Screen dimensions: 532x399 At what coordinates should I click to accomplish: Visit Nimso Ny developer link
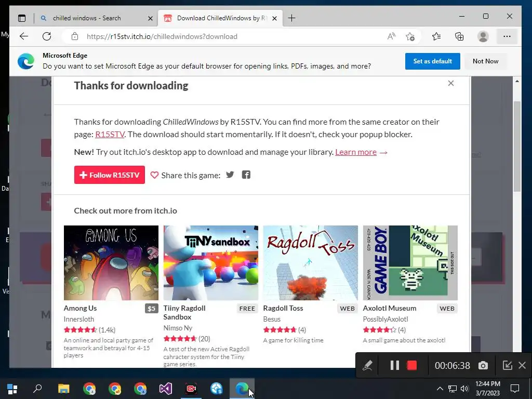178,328
